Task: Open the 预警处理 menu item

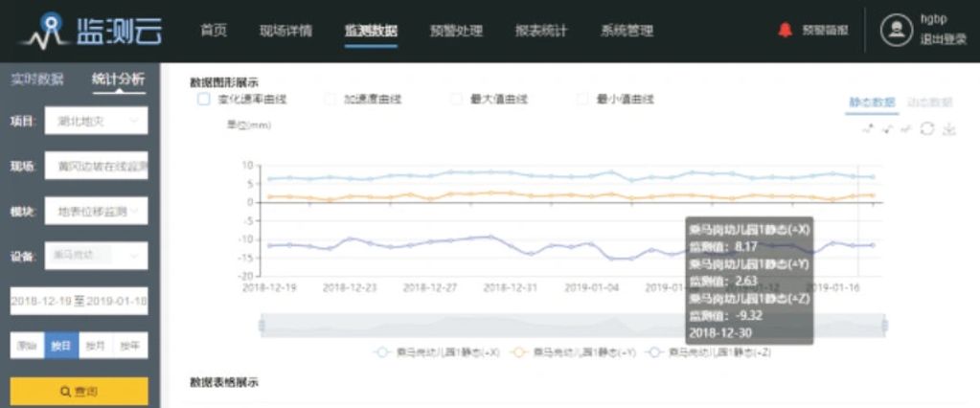Action: (456, 31)
